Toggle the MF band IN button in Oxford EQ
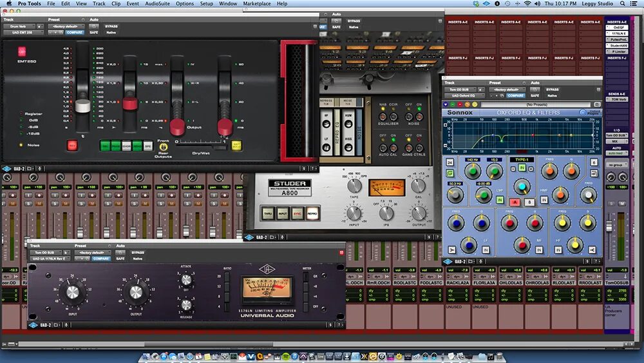This screenshot has height=363, width=644. 539,250
